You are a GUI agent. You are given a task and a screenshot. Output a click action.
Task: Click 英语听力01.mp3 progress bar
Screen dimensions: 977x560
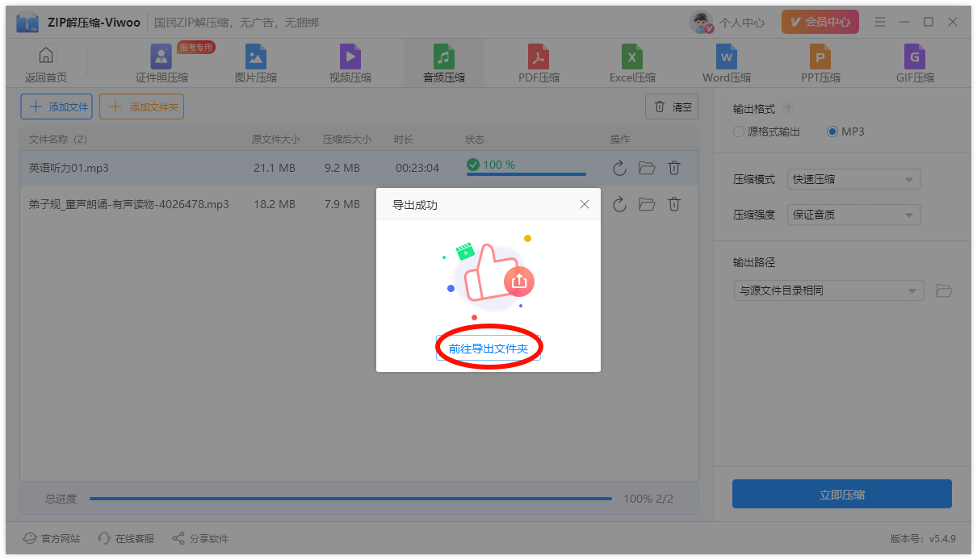pos(526,174)
